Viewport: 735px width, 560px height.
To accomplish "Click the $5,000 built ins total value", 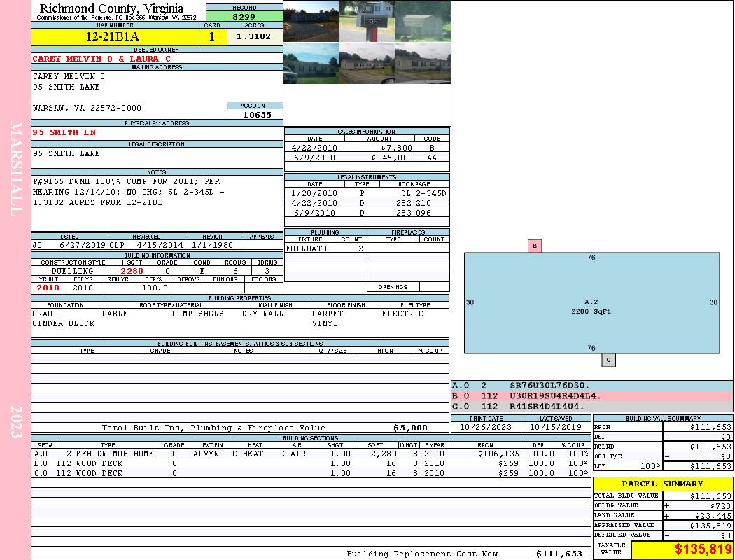I will tap(410, 428).
